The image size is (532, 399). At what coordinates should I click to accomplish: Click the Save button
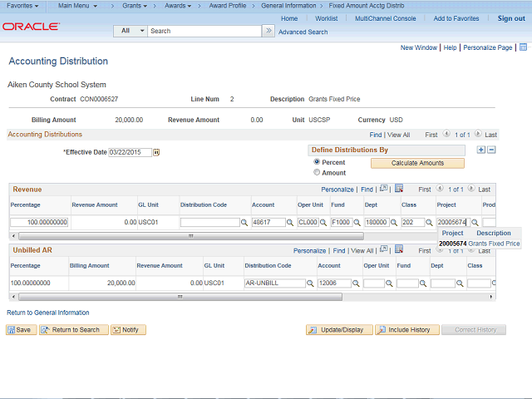click(22, 330)
